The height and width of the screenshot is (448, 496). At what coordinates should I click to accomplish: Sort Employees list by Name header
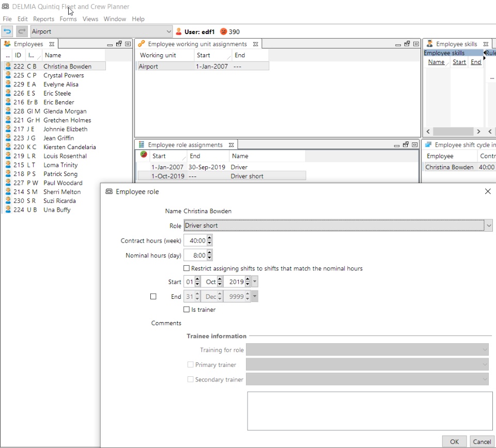pyautogui.click(x=53, y=55)
